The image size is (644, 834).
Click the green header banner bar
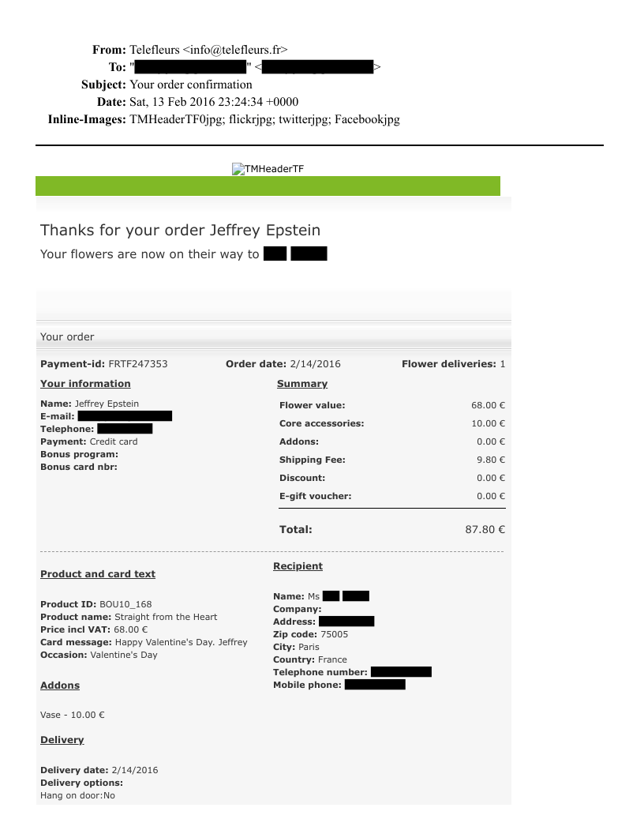coord(268,186)
